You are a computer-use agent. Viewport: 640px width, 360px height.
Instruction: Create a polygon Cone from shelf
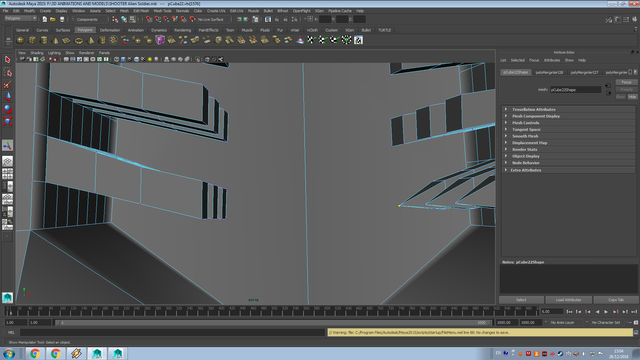click(56, 40)
